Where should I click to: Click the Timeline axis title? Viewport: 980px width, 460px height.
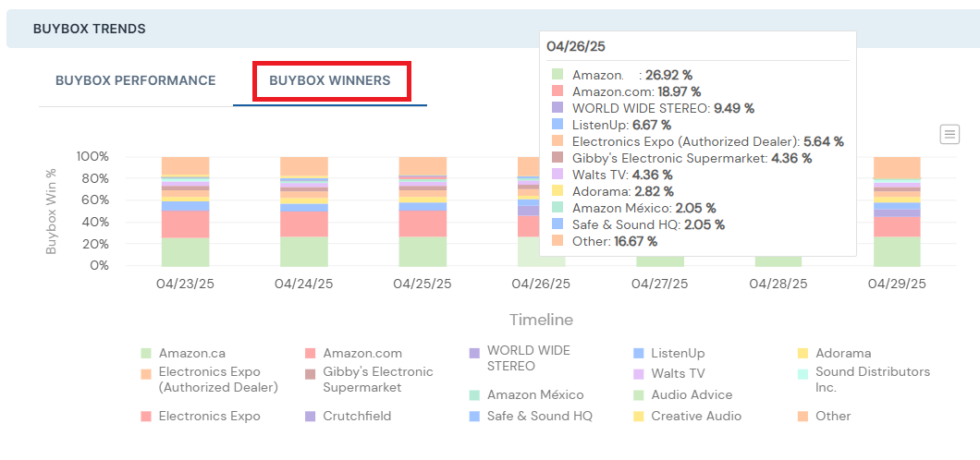coord(541,321)
